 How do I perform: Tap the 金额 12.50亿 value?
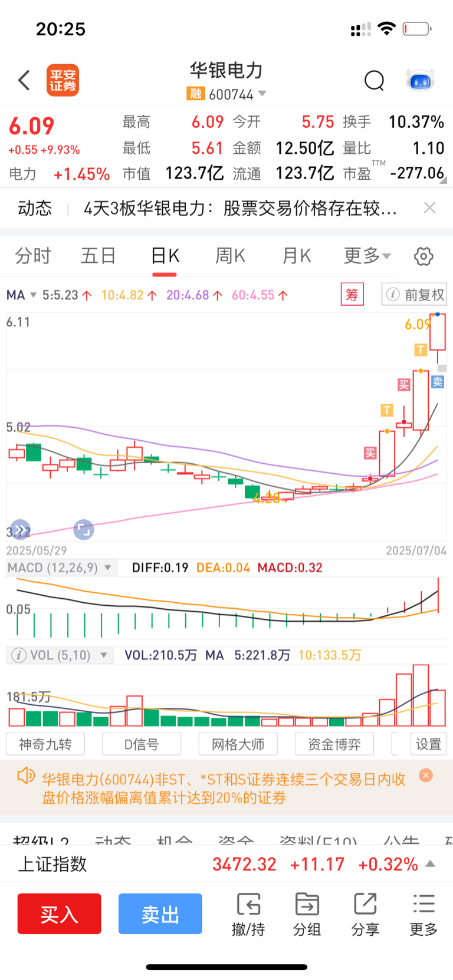click(x=304, y=148)
